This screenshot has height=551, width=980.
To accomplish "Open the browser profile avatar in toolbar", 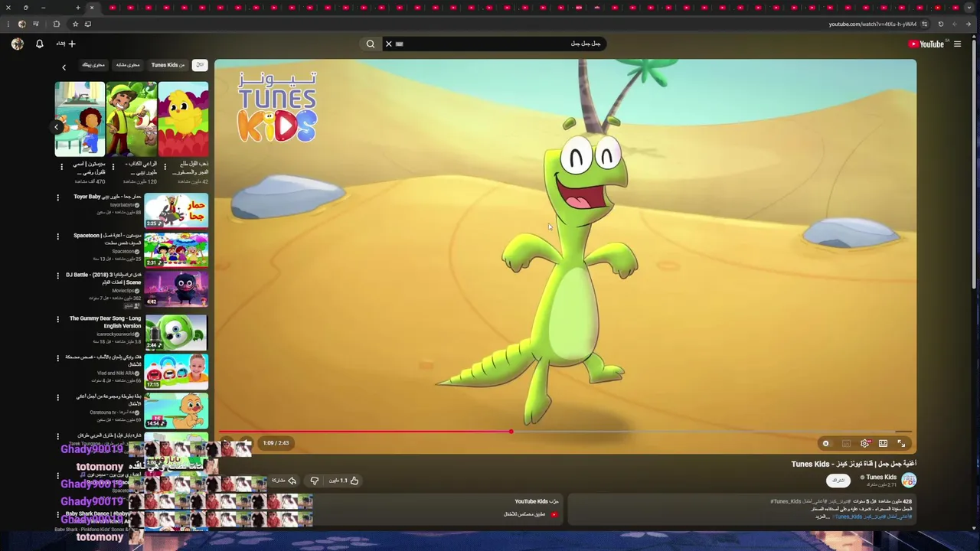I will 21,24.
